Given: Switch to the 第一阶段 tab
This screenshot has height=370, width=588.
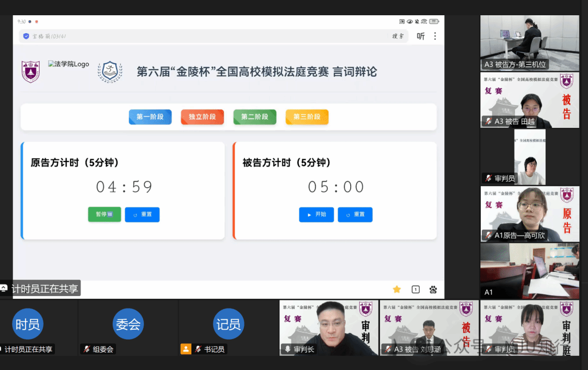Looking at the screenshot, I should [x=150, y=117].
